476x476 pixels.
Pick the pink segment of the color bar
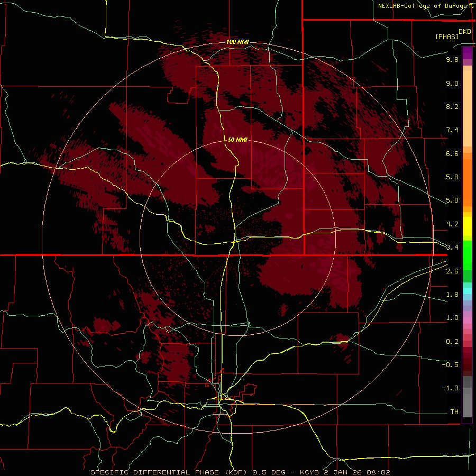coord(467,321)
